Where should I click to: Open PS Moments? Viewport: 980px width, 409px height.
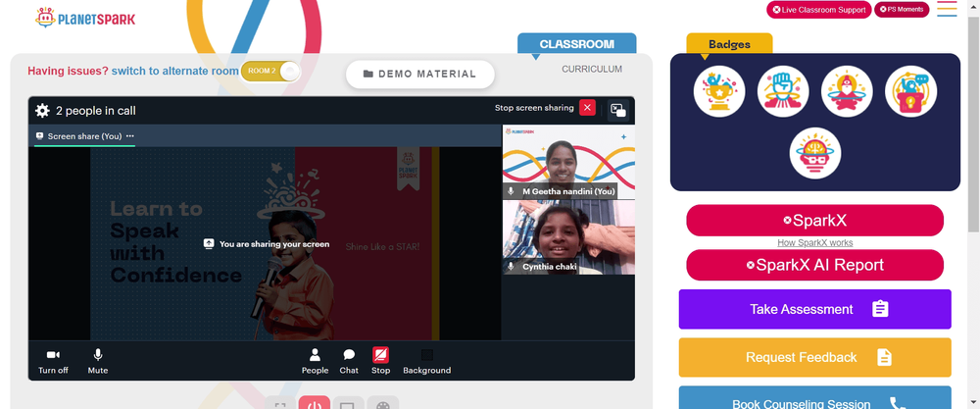(x=902, y=10)
